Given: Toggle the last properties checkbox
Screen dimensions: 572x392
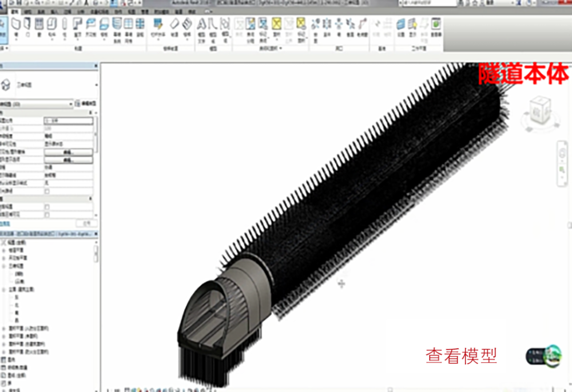Looking at the screenshot, I should point(47,215).
